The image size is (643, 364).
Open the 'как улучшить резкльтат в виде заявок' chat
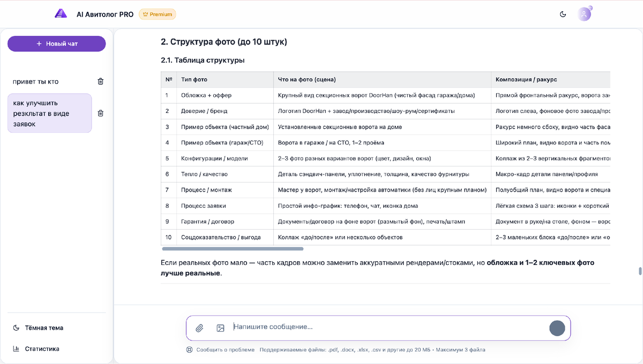(49, 113)
